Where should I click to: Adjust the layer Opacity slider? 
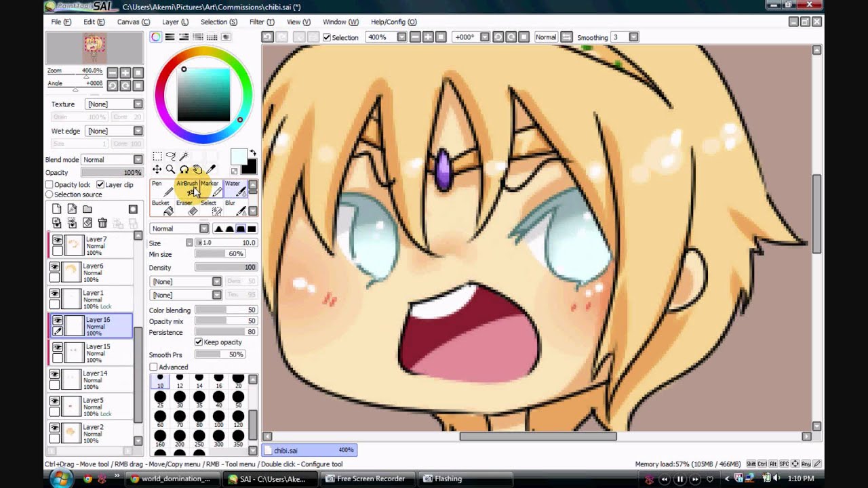tap(112, 173)
